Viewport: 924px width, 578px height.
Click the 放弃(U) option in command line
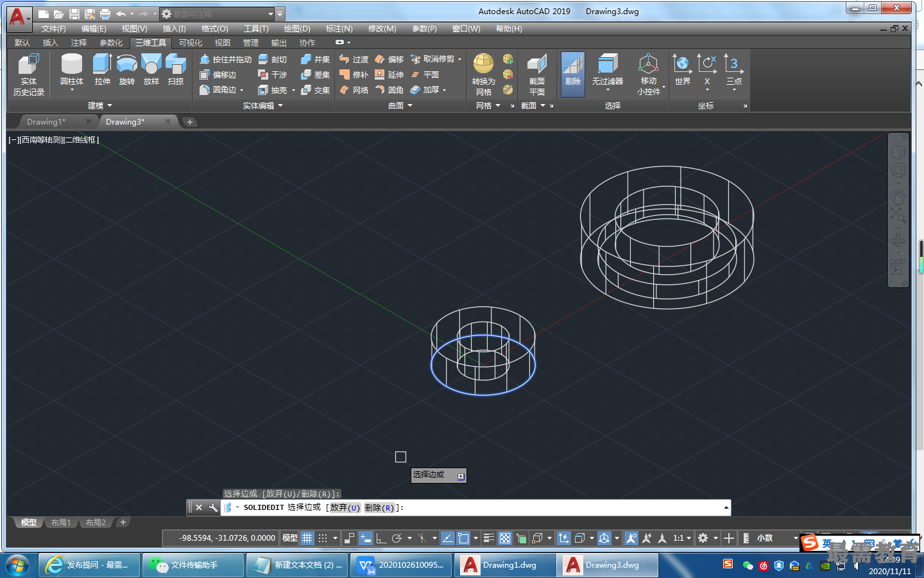click(x=345, y=507)
